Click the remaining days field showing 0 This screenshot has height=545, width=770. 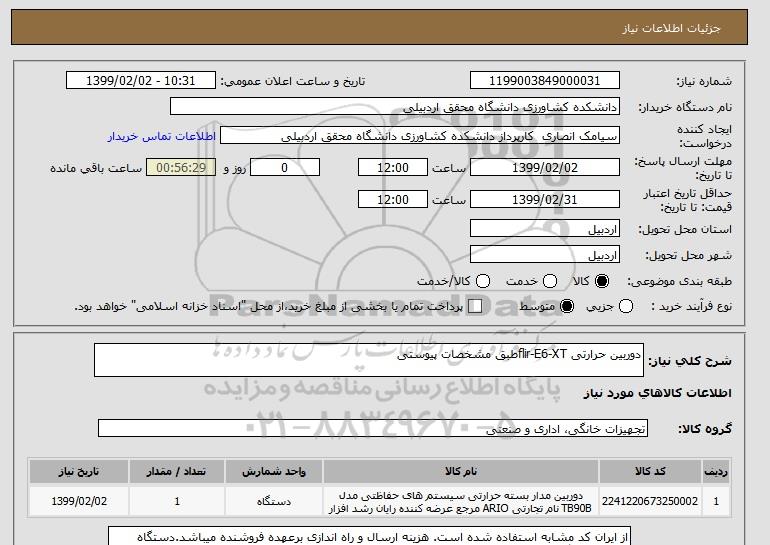(285, 167)
